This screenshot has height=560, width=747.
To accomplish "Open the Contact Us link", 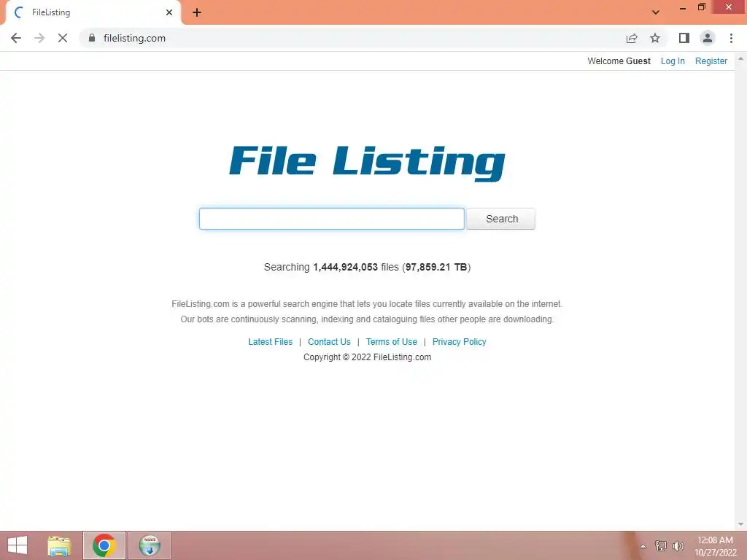I will (x=329, y=342).
